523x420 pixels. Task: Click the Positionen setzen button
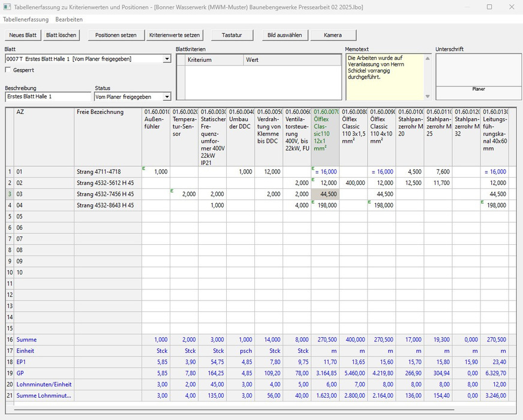pos(116,35)
